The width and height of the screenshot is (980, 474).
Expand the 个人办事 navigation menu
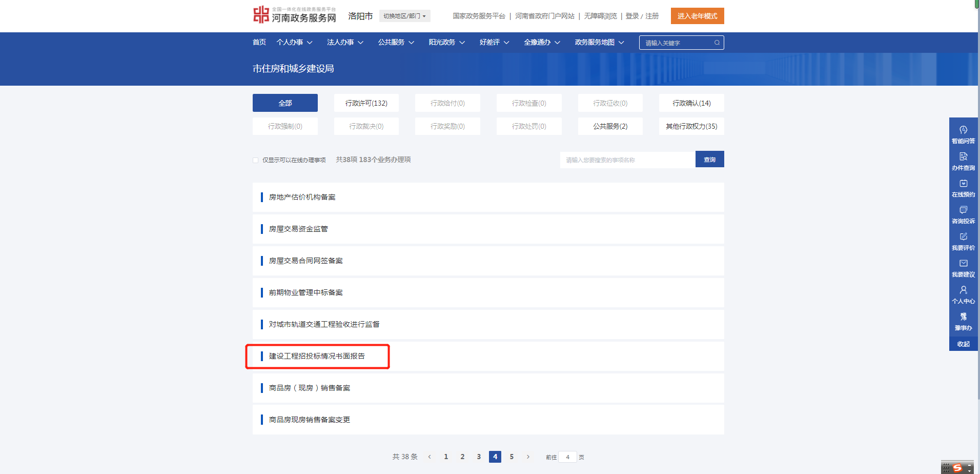[294, 42]
